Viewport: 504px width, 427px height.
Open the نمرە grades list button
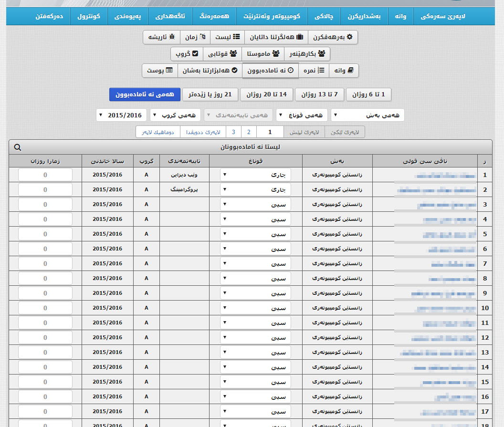pyautogui.click(x=314, y=71)
